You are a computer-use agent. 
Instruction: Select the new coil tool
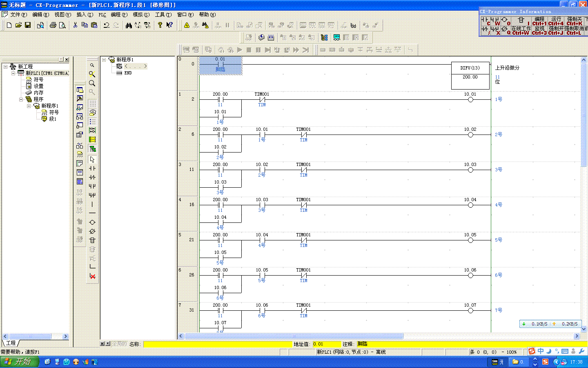pos(92,222)
